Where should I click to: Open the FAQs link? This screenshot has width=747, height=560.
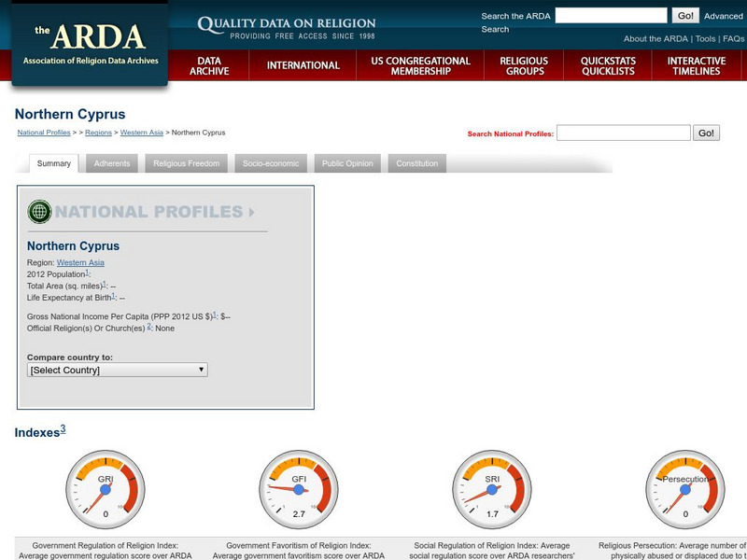pos(732,40)
